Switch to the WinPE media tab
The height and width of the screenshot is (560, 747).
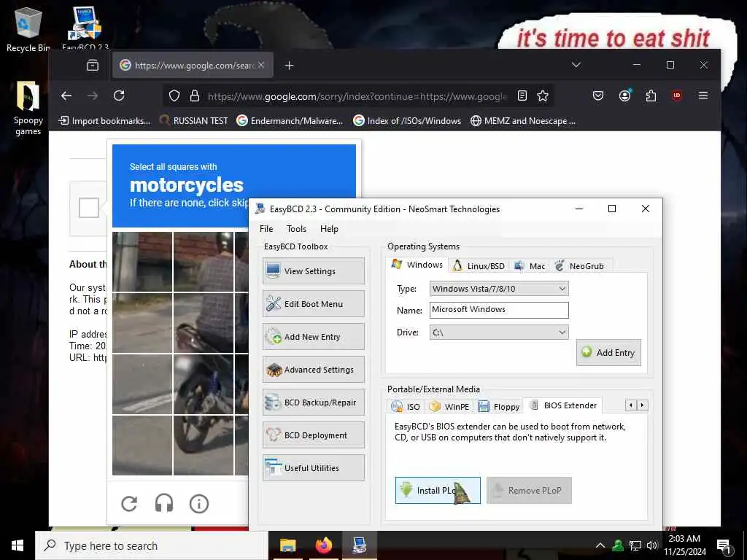click(449, 406)
